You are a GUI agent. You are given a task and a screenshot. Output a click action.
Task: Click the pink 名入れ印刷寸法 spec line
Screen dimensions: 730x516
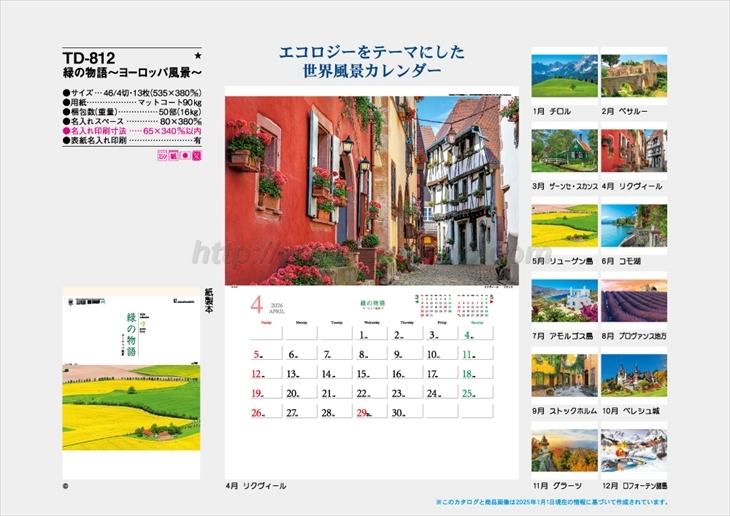(x=131, y=131)
